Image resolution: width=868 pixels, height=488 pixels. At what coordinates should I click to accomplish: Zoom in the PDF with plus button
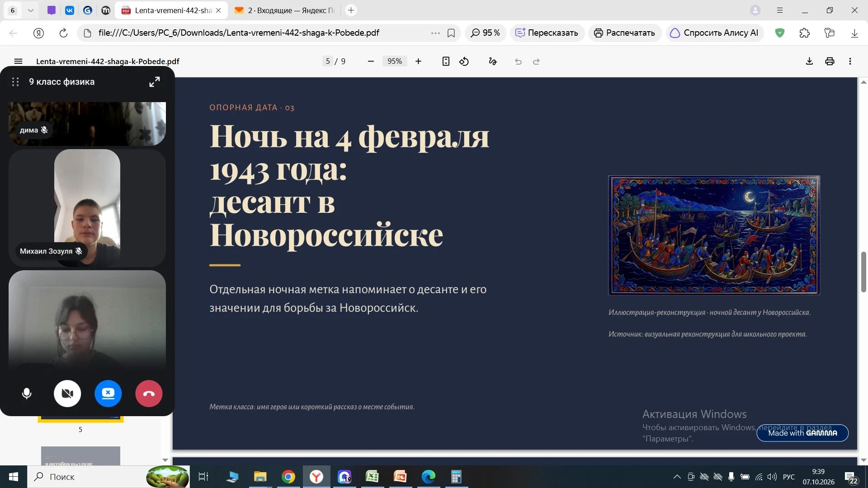tap(418, 61)
